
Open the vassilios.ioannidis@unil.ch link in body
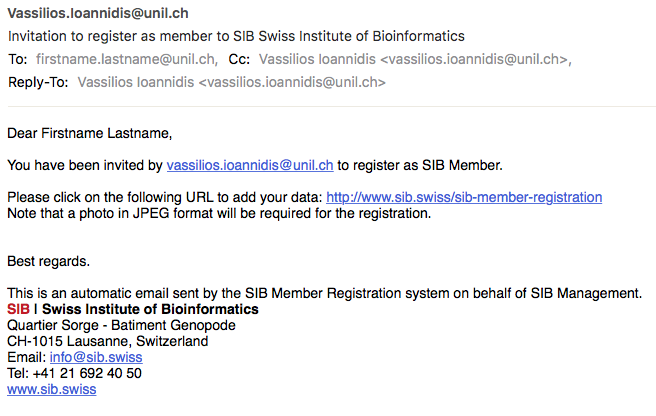(250, 165)
